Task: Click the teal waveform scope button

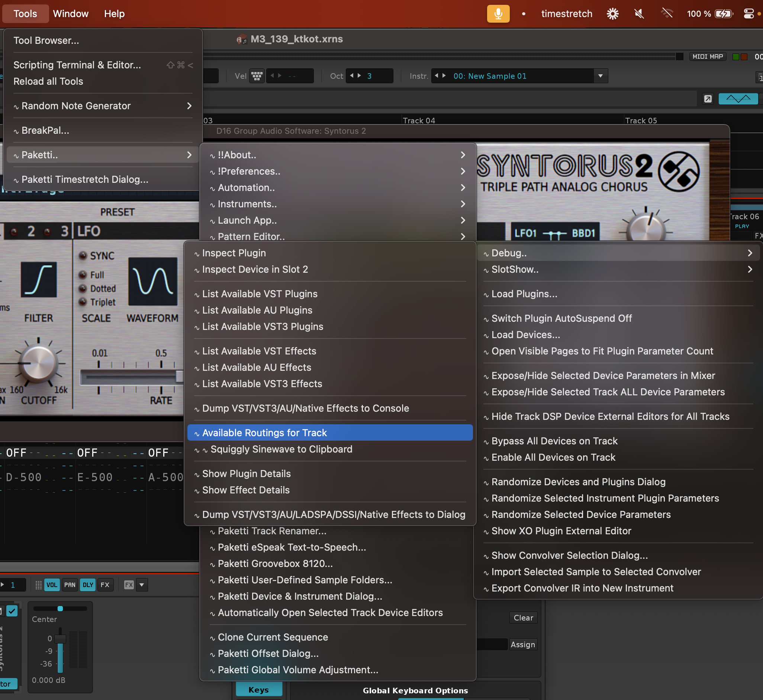Action: click(x=738, y=99)
